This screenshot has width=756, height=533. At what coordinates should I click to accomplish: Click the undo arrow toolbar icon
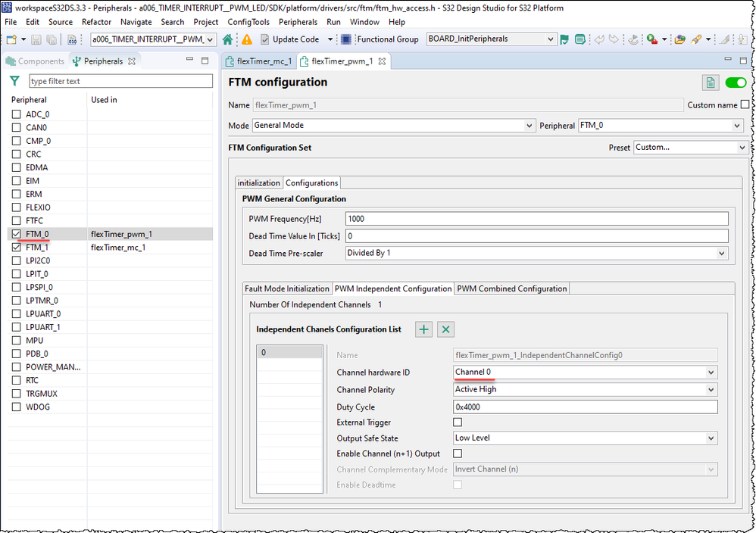(x=599, y=39)
